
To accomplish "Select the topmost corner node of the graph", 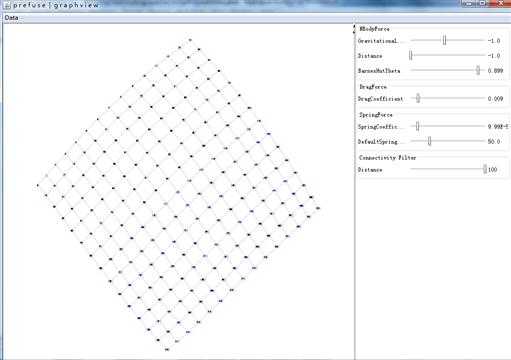I will point(190,40).
